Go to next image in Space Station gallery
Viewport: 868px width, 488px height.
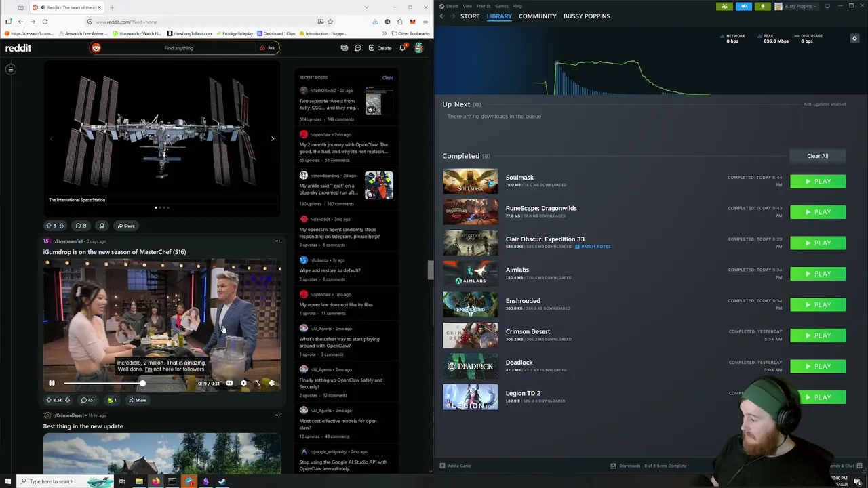pyautogui.click(x=273, y=139)
